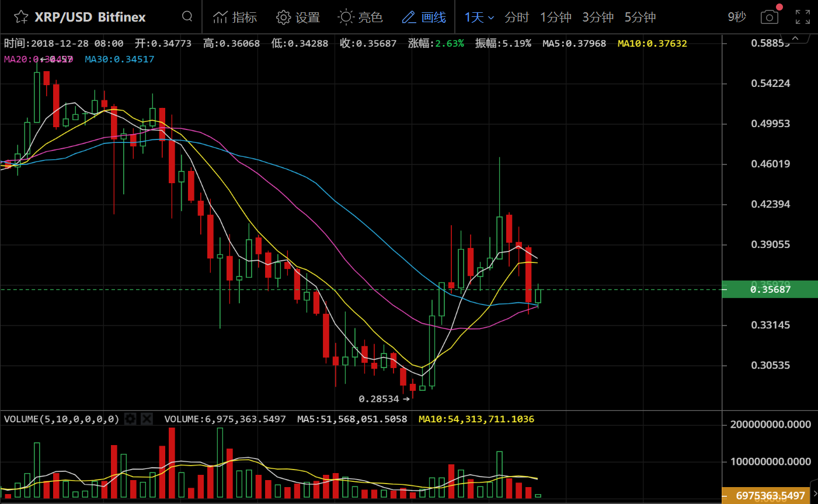818x504 pixels.
Task: Click the search magnifier icon
Action: (187, 16)
